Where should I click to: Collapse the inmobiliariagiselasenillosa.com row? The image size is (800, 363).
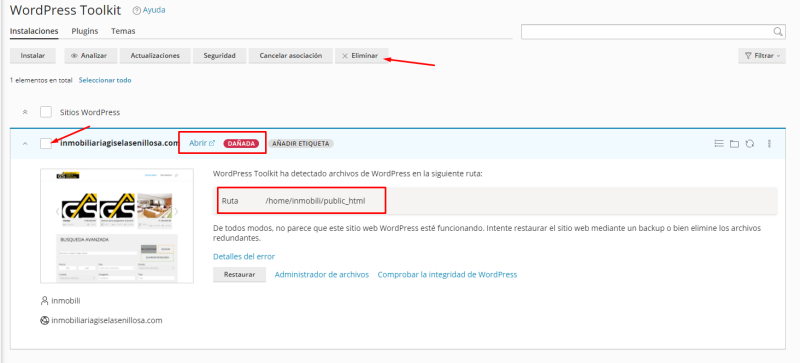pos(24,144)
